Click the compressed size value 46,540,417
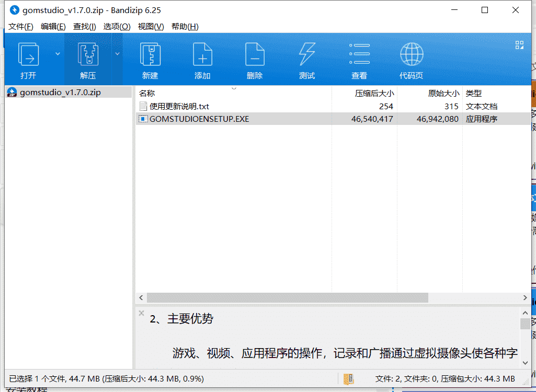 point(372,119)
